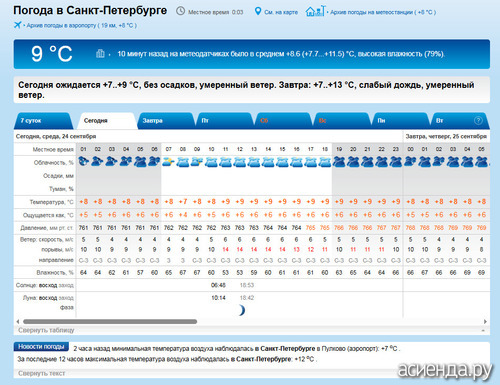
Task: Open the Пт forecast tab
Action: 224,121
